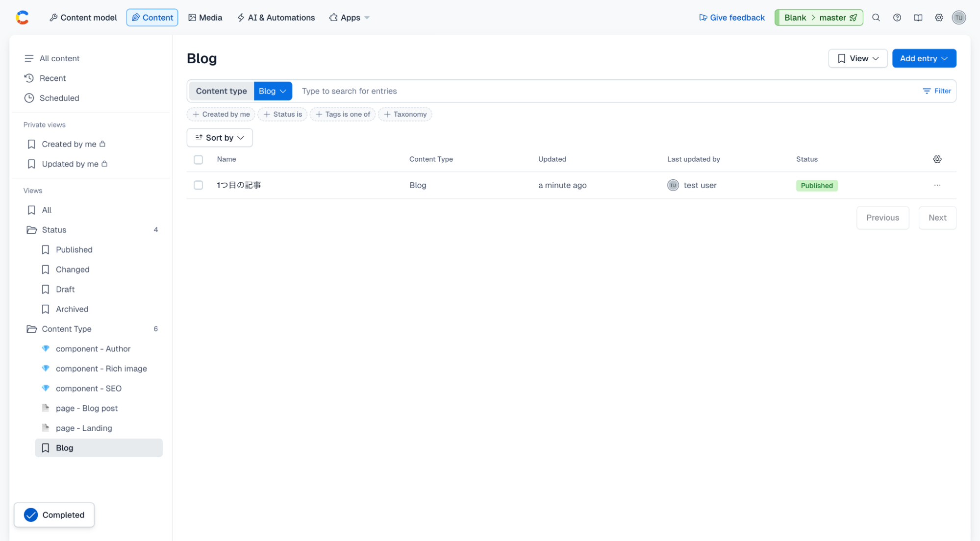Open settings gear in top navigation
The width and height of the screenshot is (980, 541).
pos(938,18)
